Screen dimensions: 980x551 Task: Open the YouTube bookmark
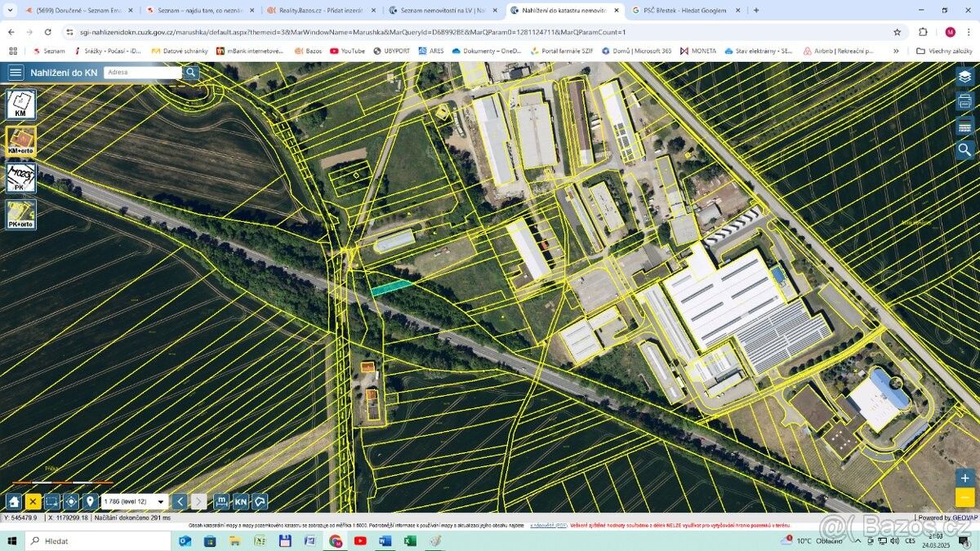347,51
